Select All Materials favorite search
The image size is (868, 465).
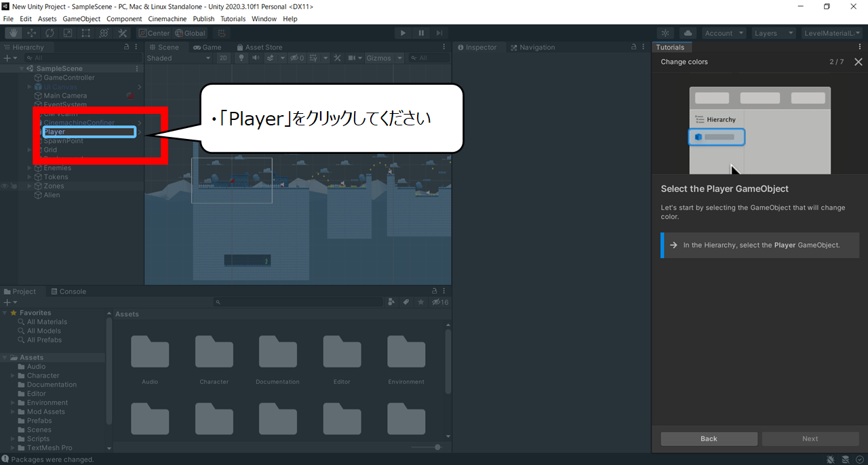tap(47, 322)
